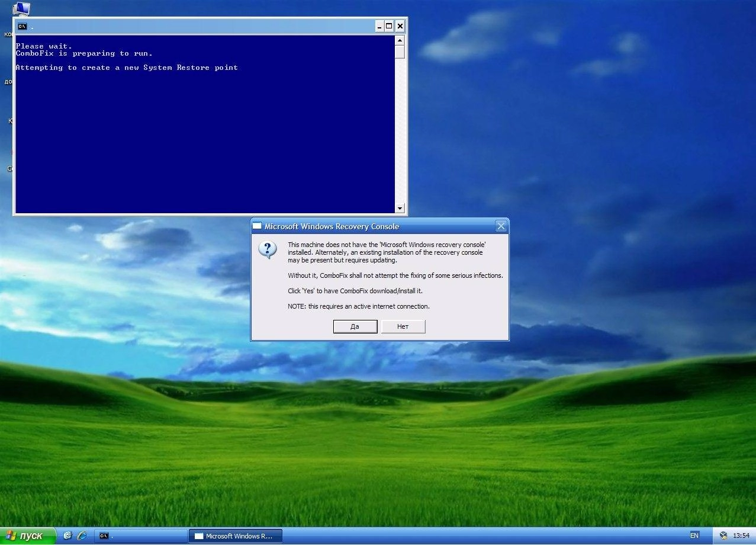The width and height of the screenshot is (756, 545).
Task: Click the "Without it, ComboFix shall not attempt" sentence
Action: tap(395, 275)
